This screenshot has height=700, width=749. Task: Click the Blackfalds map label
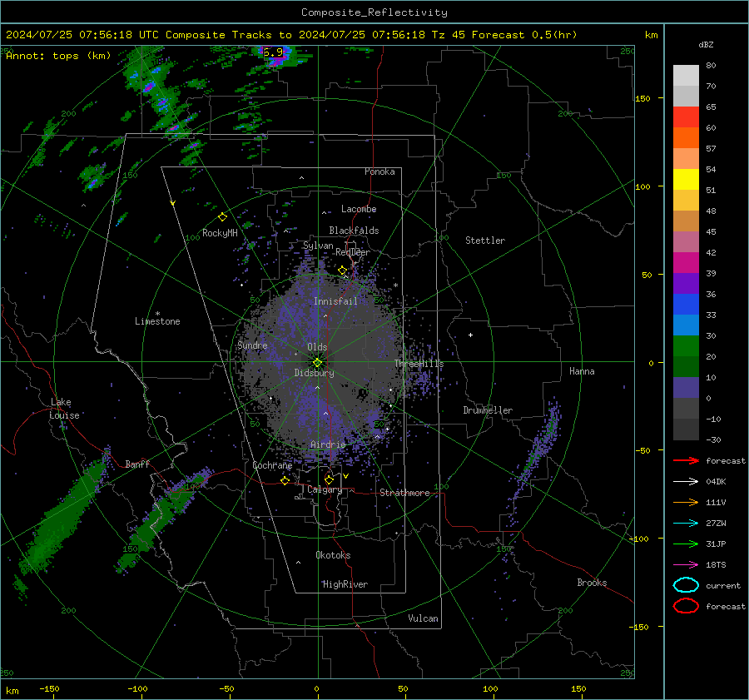point(354,231)
